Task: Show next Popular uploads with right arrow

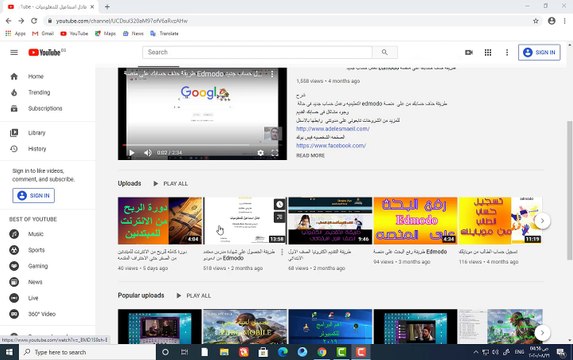Action: [542, 333]
